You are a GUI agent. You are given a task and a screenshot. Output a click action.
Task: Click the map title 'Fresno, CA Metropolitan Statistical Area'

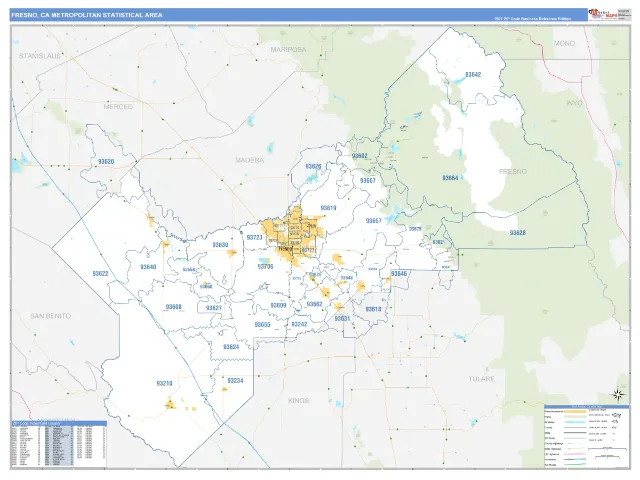pyautogui.click(x=87, y=15)
